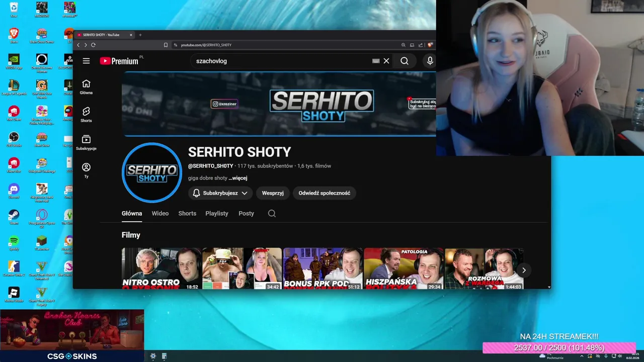Open Subskrypcje in the YouTube sidebar

tap(86, 142)
